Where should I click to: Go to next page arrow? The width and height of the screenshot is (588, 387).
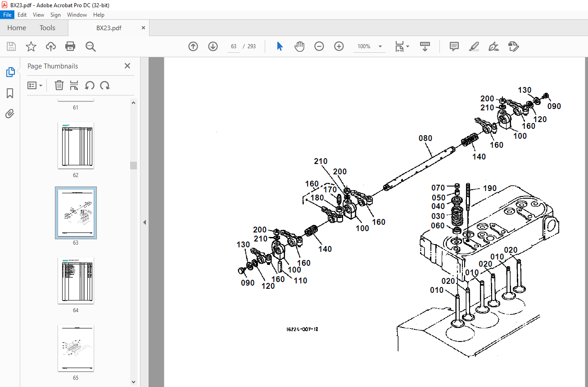[213, 46]
